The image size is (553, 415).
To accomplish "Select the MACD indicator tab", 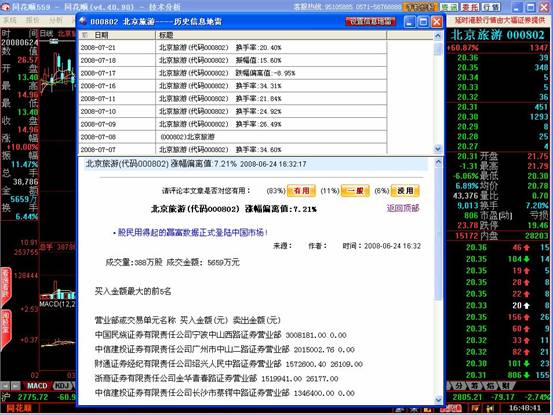I will click(x=37, y=386).
